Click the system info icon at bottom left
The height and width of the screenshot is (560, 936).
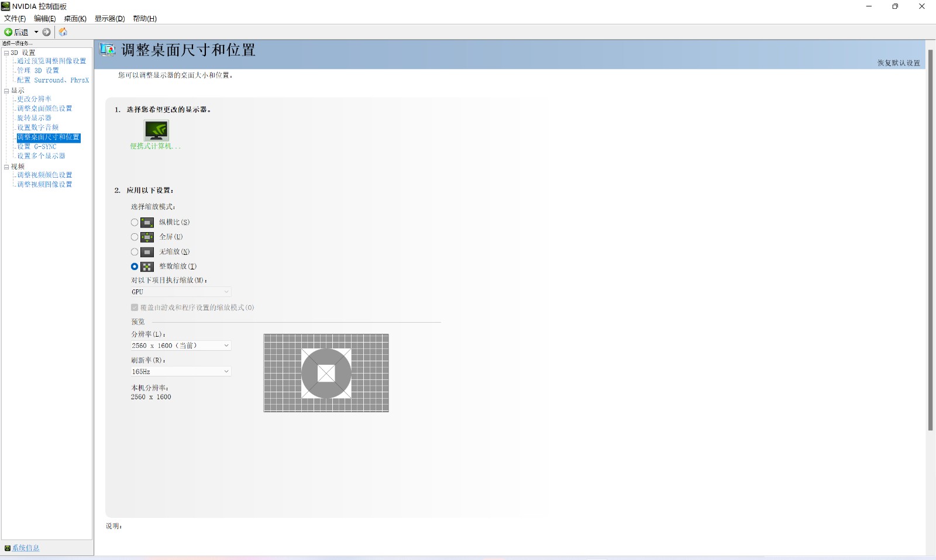pyautogui.click(x=8, y=548)
